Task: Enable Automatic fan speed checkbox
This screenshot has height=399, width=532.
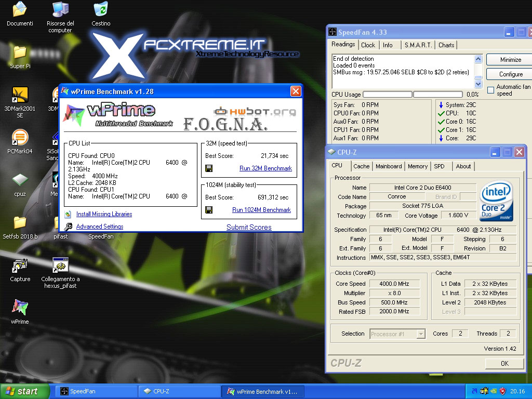Action: click(x=490, y=90)
